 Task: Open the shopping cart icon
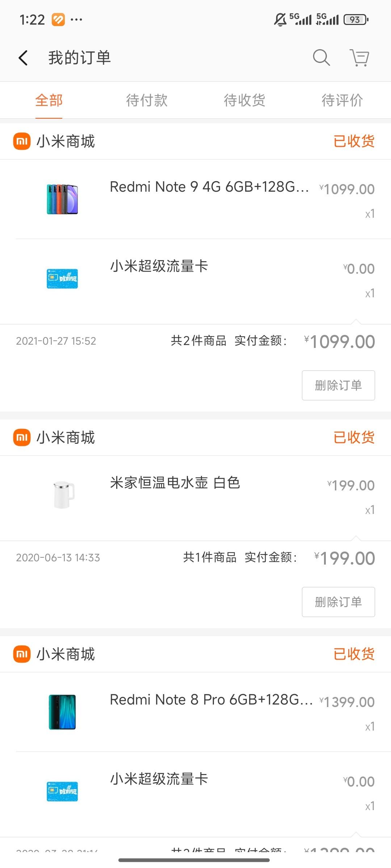359,58
